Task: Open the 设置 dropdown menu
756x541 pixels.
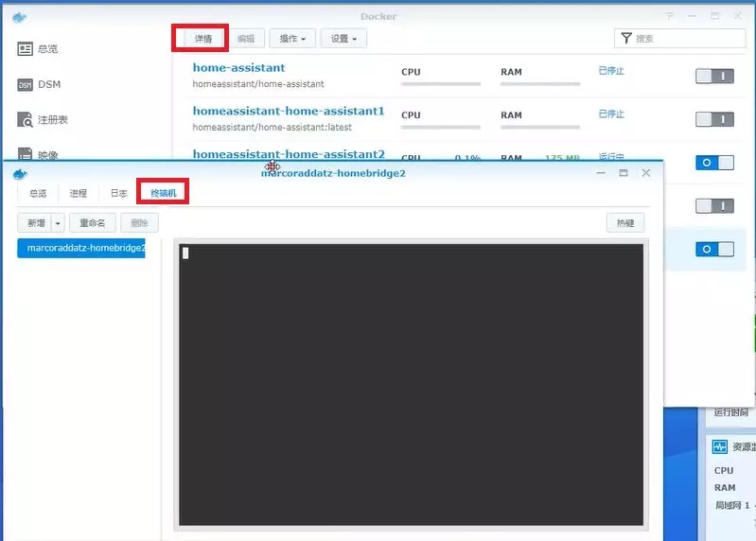Action: tap(343, 39)
